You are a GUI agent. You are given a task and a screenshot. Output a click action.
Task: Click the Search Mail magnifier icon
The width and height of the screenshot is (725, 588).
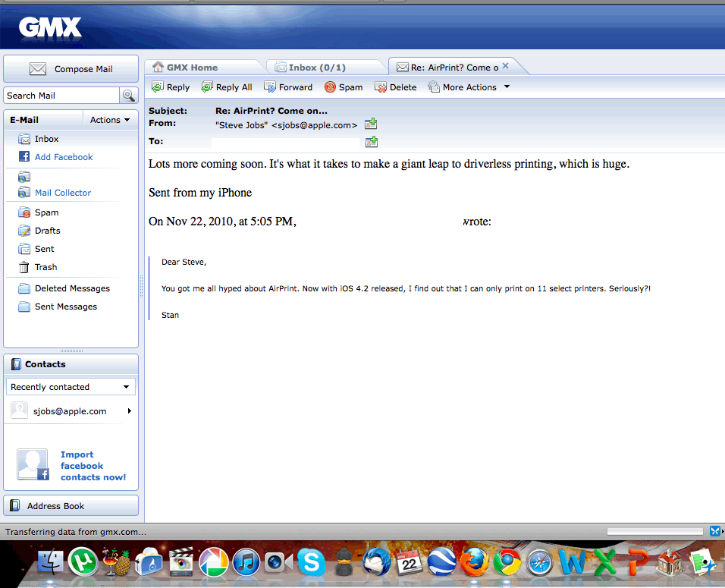point(128,96)
